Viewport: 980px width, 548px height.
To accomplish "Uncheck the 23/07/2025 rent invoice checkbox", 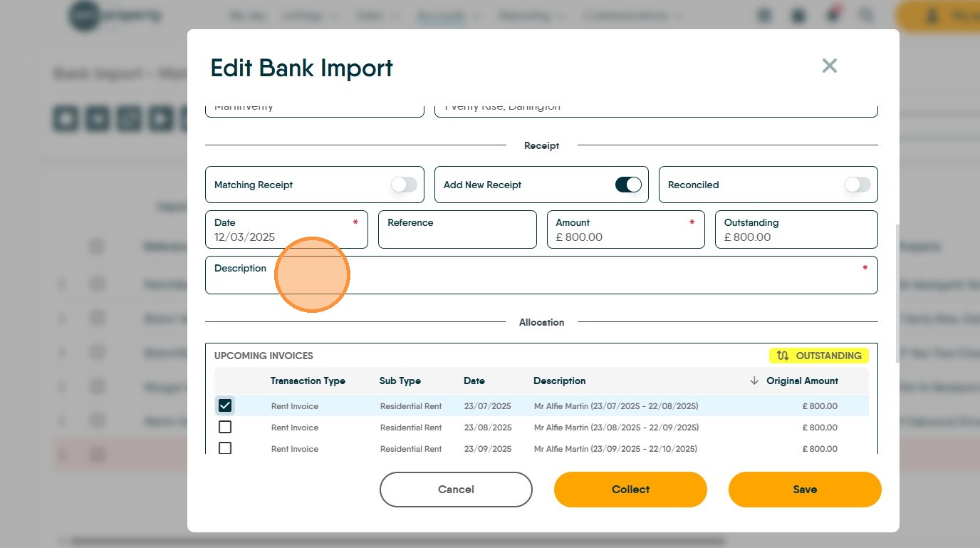I will [225, 405].
